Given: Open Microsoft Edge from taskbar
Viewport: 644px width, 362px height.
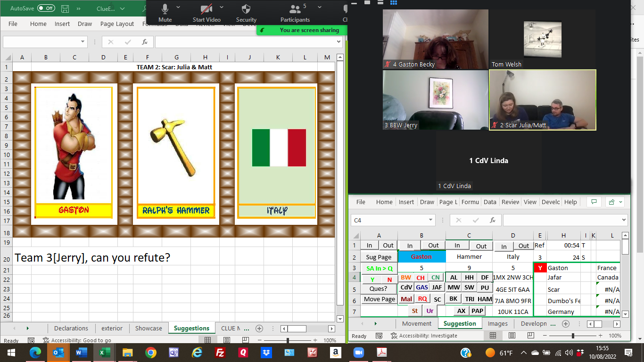Looking at the screenshot, I should [35, 352].
